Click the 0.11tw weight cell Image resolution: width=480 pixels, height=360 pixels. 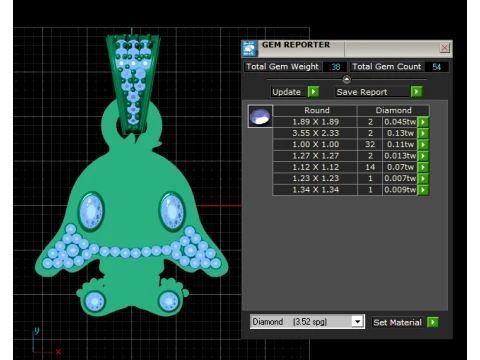[x=400, y=145]
